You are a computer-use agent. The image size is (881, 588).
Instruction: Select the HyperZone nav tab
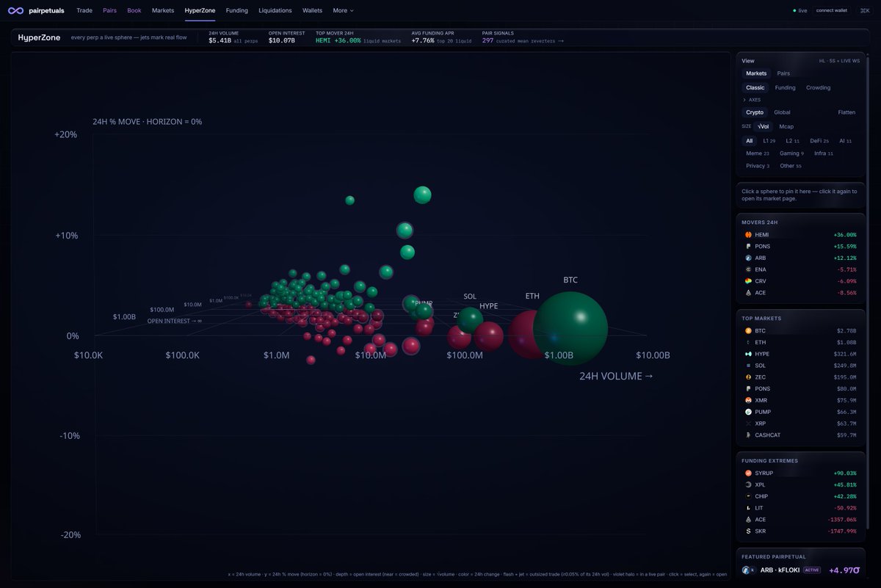[x=200, y=10]
